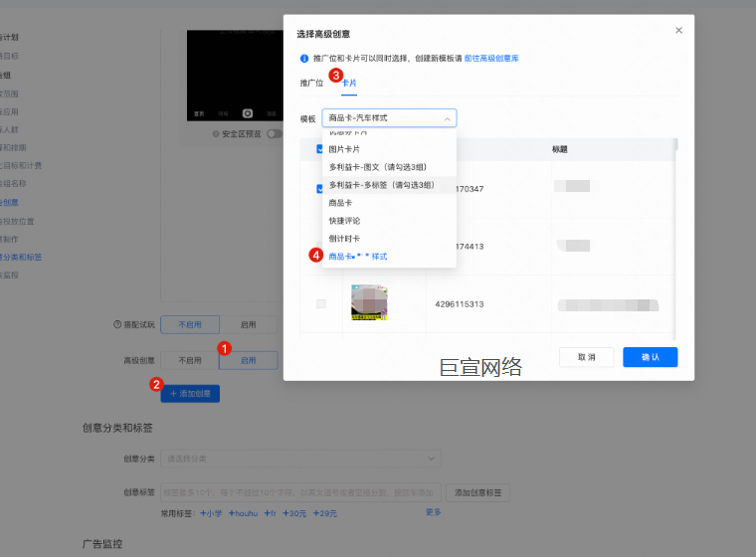756x557 pixels.
Task: Tick the checkbox for row 4296115313
Action: tap(321, 303)
